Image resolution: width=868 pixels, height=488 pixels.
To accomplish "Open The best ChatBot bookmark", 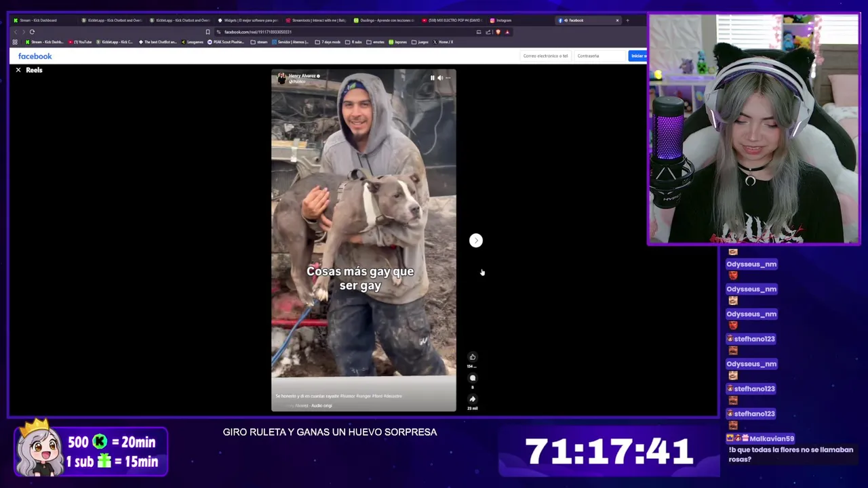I will click(157, 42).
